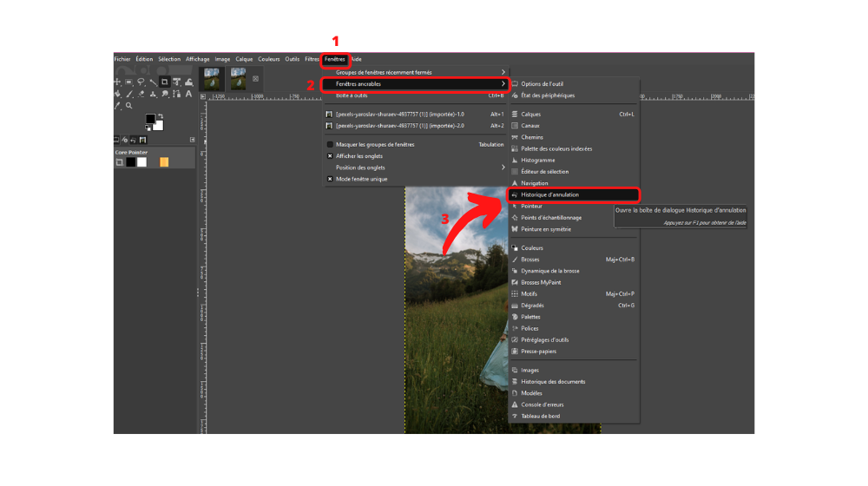Open the Fichier menu
868x486 pixels.
[122, 59]
